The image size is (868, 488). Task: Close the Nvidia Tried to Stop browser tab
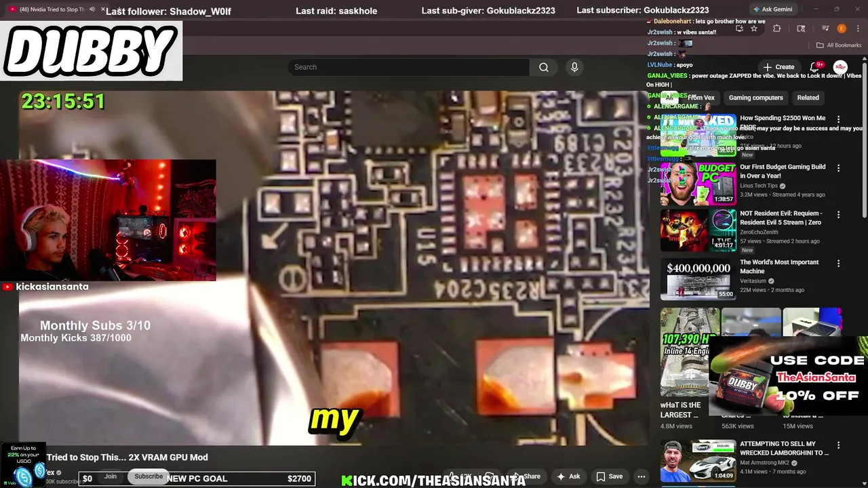(x=103, y=9)
